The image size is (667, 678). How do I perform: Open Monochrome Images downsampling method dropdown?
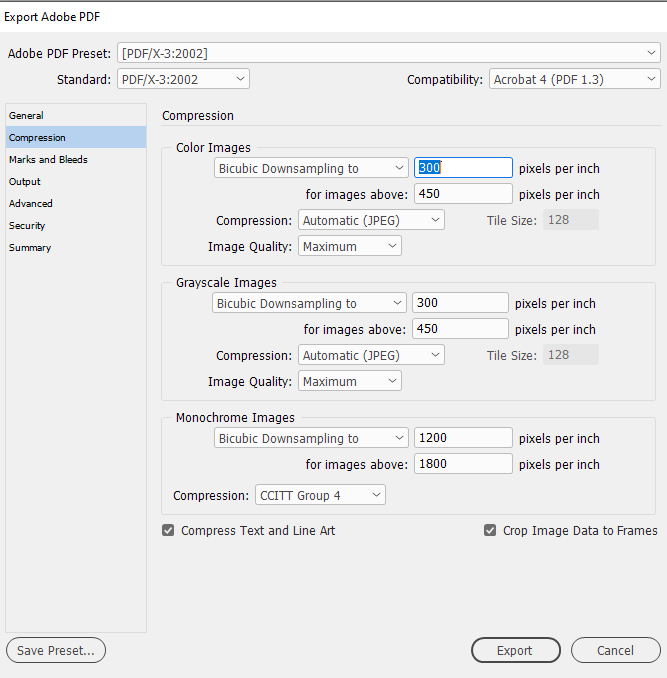pos(311,438)
